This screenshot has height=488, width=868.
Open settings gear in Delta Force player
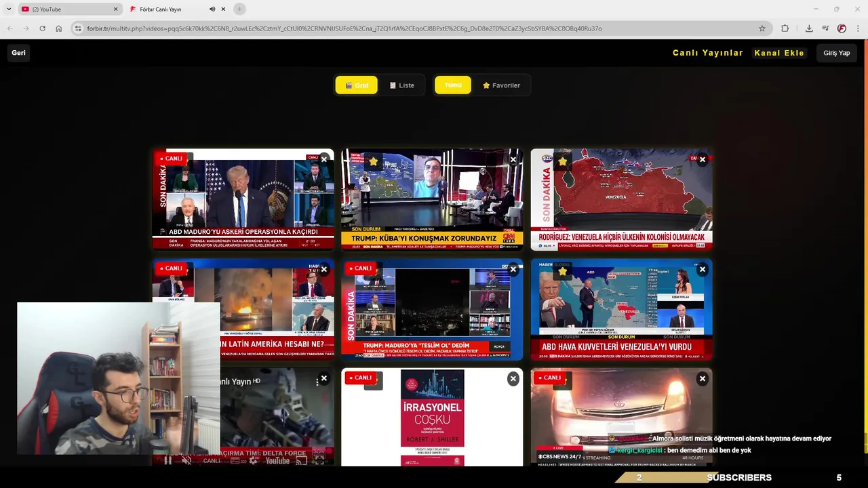pos(253,461)
